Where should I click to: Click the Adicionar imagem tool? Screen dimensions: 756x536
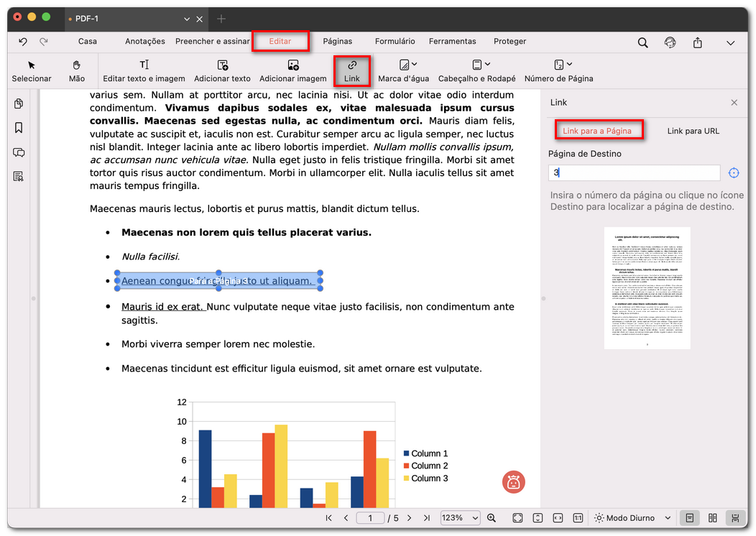point(292,70)
